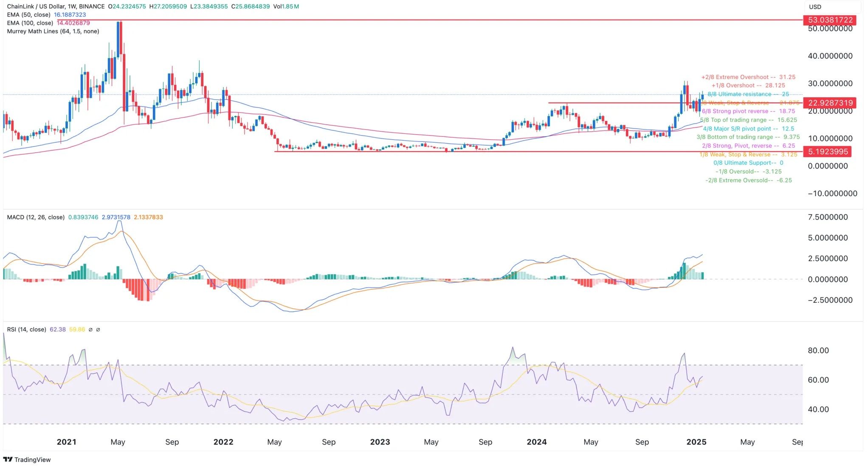Click the 22.9287319 red price label
The height and width of the screenshot is (468, 868).
830,103
